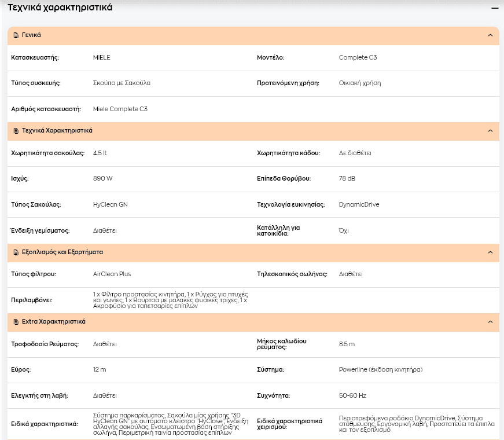Click the Complete C3 model value
Image resolution: width=504 pixels, height=440 pixels.
point(358,57)
